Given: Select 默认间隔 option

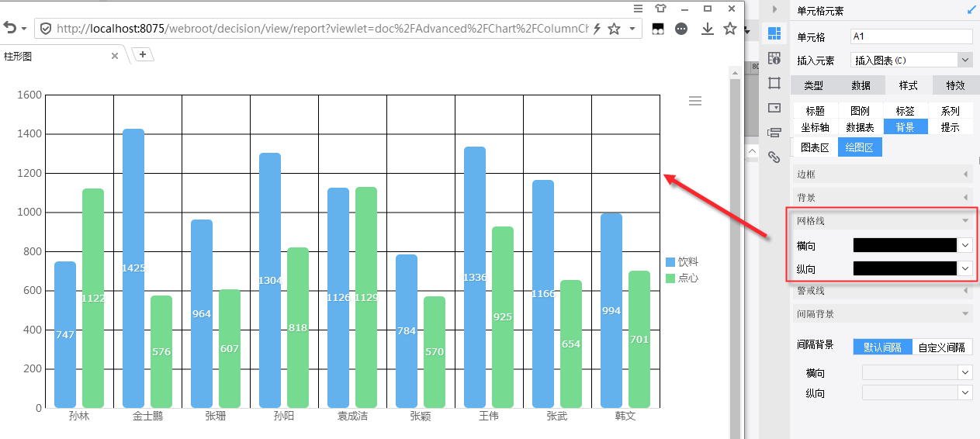Looking at the screenshot, I should coord(883,347).
